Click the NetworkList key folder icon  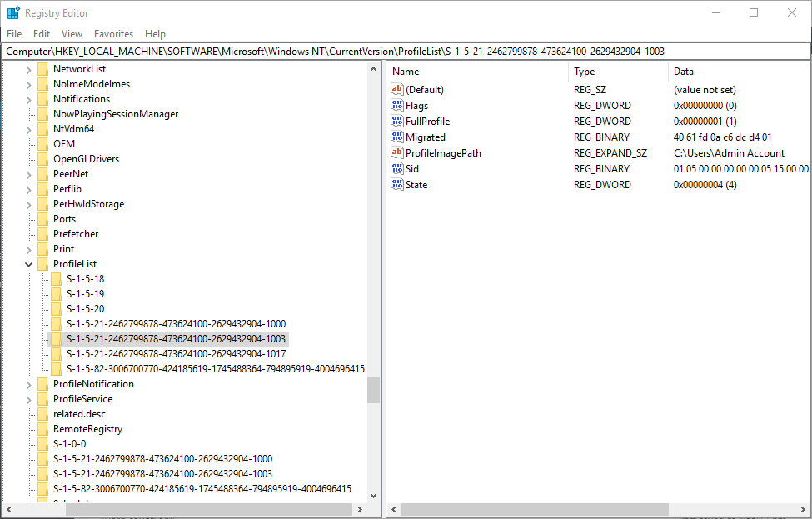click(x=43, y=69)
